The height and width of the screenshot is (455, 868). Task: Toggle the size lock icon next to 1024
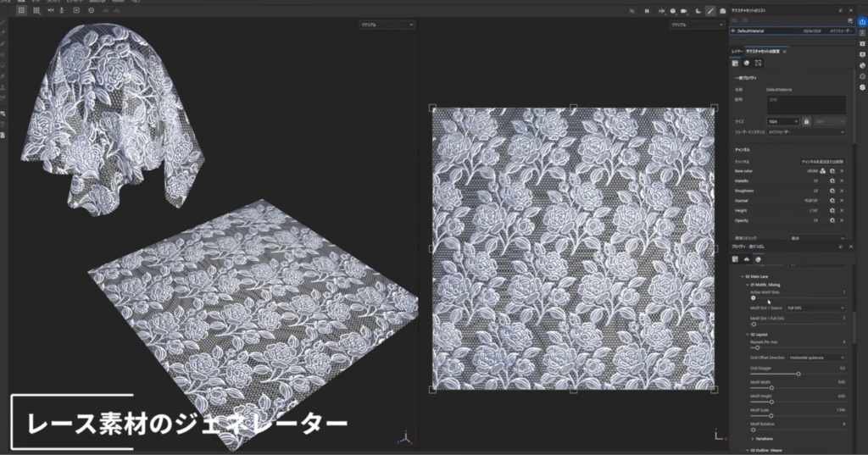pyautogui.click(x=807, y=121)
